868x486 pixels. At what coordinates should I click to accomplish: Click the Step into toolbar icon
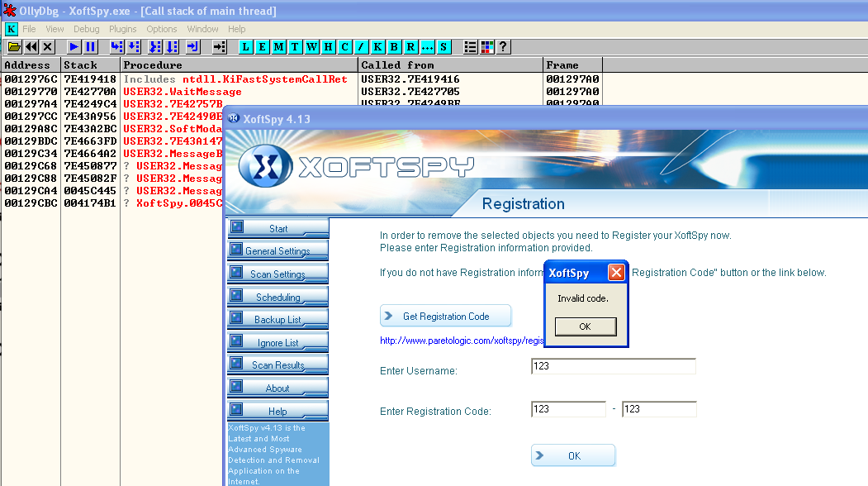coord(116,47)
